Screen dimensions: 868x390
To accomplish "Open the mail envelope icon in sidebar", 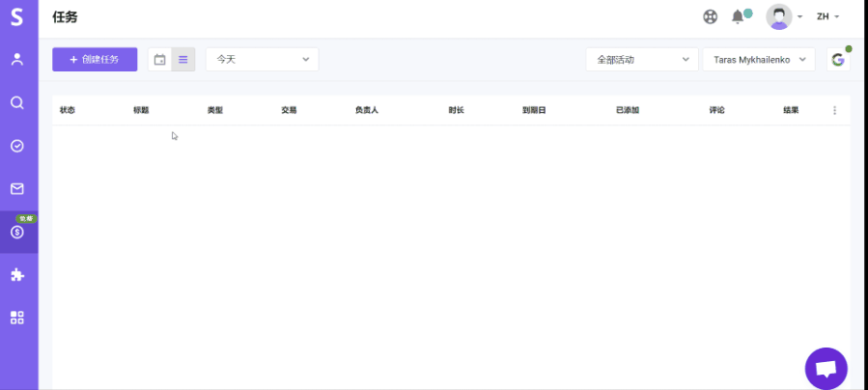I will (x=17, y=188).
